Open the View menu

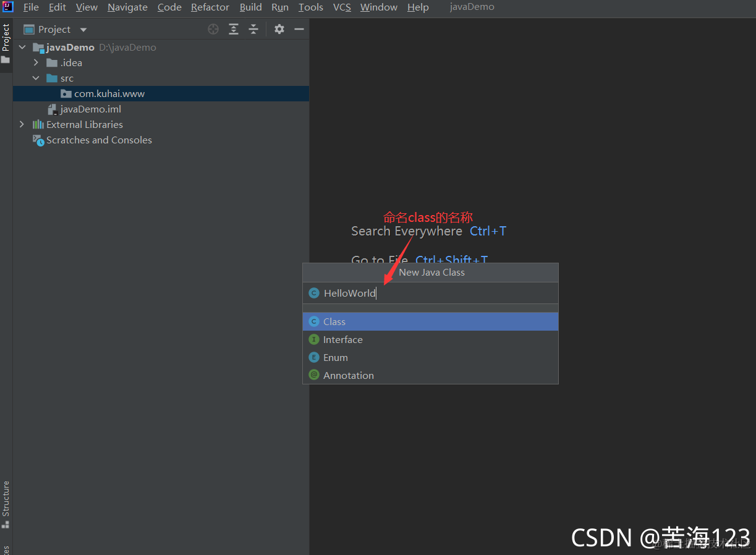click(x=87, y=7)
